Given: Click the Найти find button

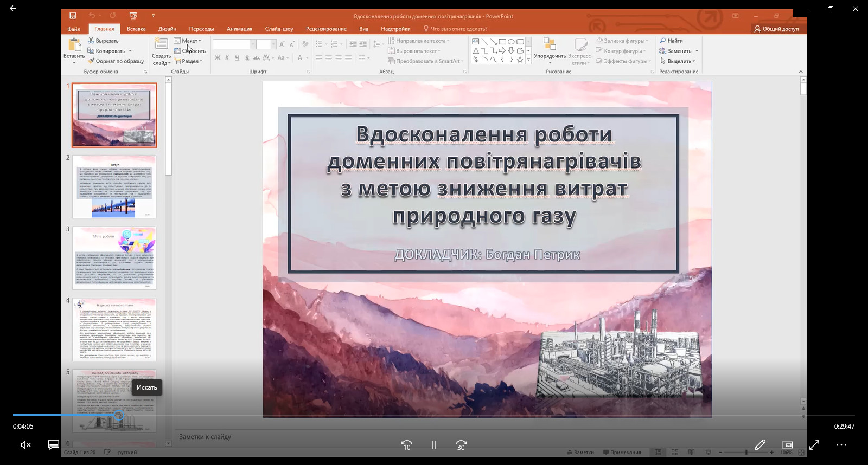Looking at the screenshot, I should (x=672, y=41).
